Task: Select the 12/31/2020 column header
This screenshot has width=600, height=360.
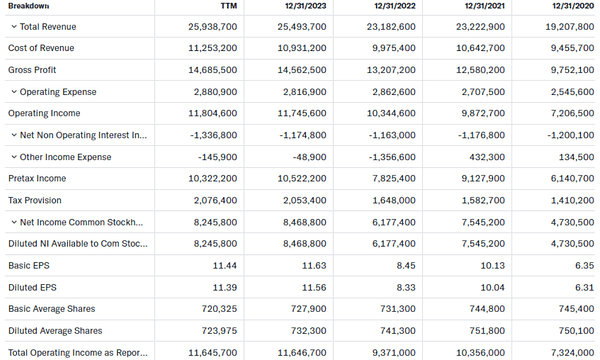Action: [573, 6]
